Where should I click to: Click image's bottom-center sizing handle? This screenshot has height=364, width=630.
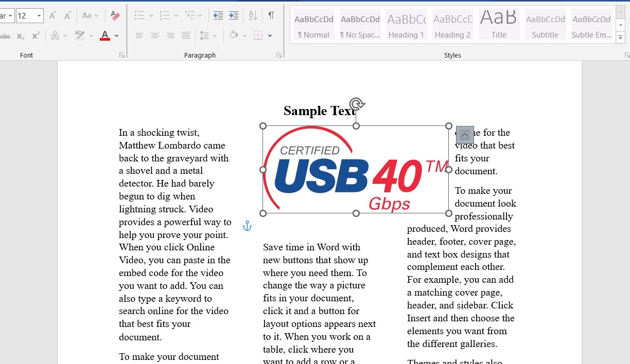pyautogui.click(x=356, y=213)
